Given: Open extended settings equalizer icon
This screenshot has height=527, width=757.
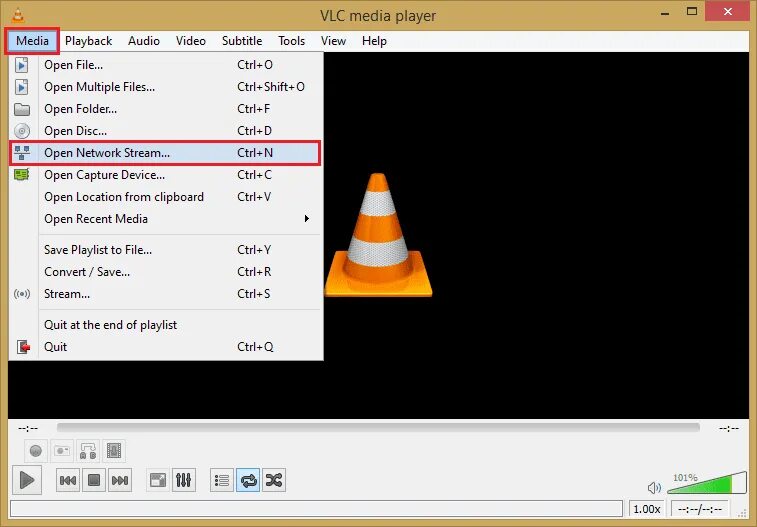Looking at the screenshot, I should (x=184, y=480).
